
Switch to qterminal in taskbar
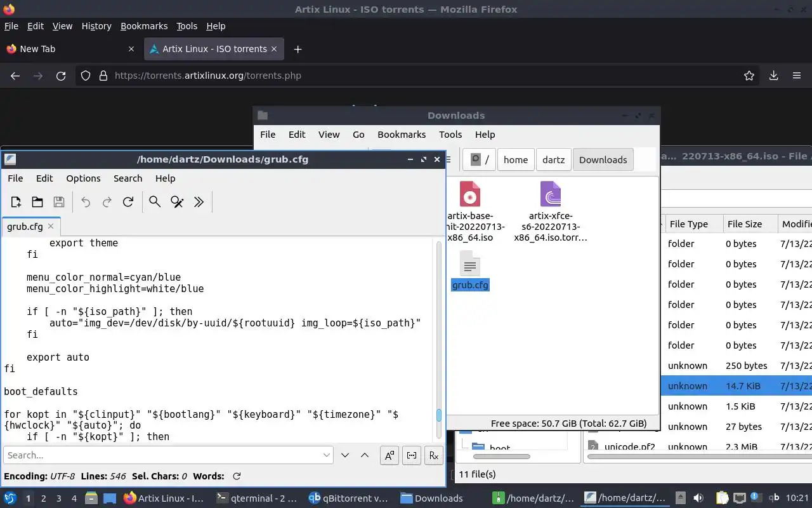click(256, 498)
